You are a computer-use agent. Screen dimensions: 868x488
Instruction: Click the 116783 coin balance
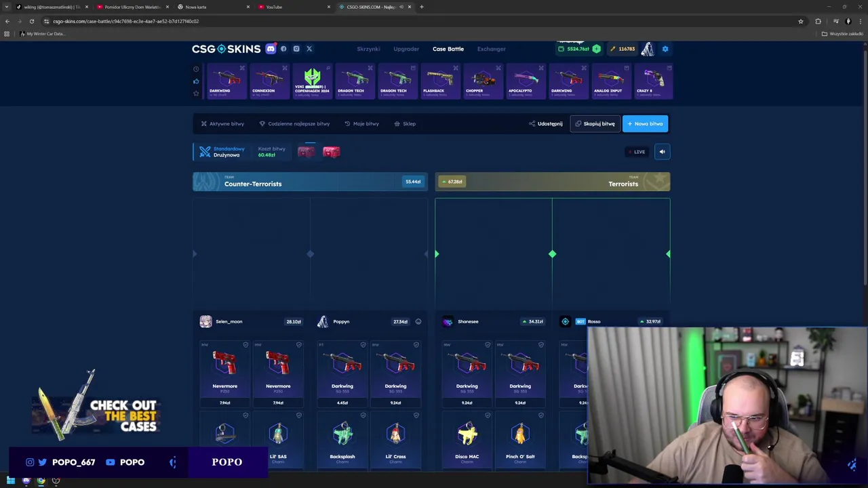tap(623, 49)
